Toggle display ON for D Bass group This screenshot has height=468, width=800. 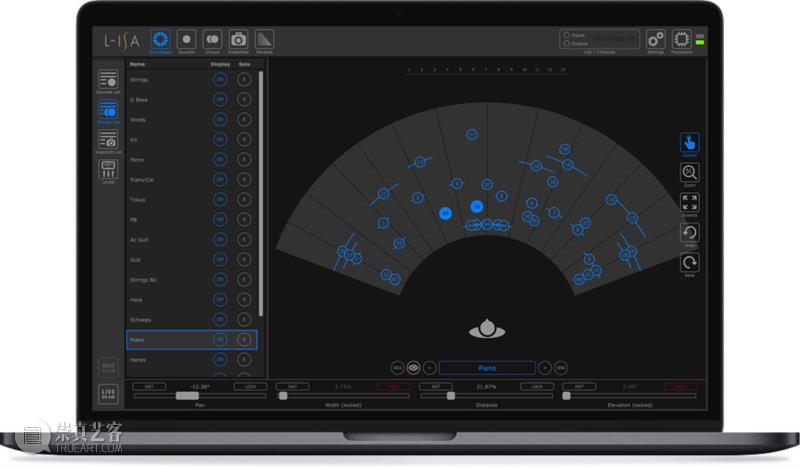click(220, 100)
